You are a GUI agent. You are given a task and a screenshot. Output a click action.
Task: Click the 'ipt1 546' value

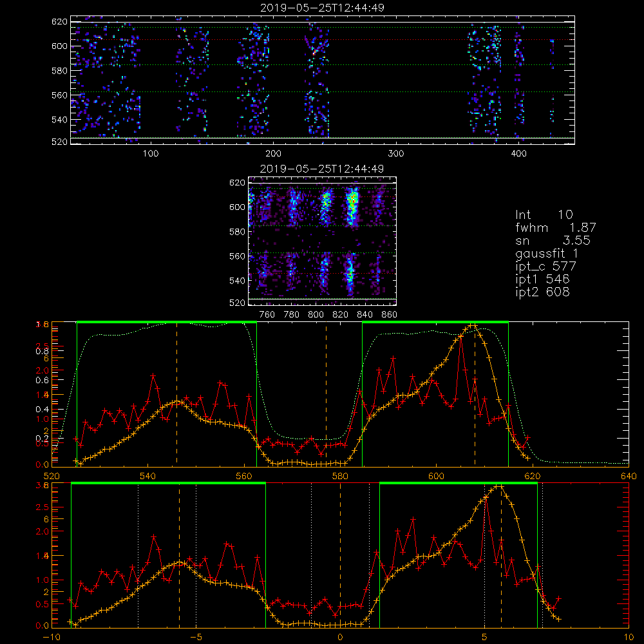542,279
